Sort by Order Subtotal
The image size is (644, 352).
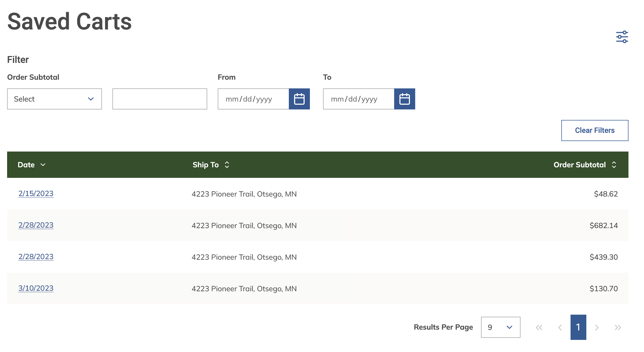[614, 165]
